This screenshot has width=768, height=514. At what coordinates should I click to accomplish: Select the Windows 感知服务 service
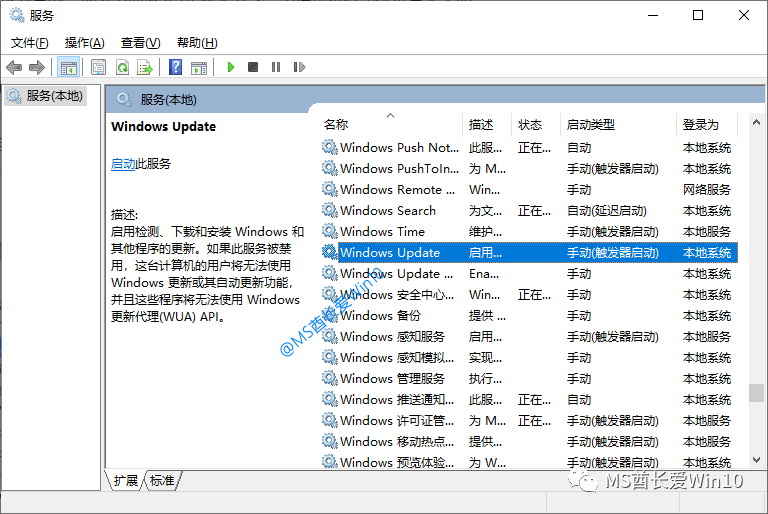coord(529,336)
